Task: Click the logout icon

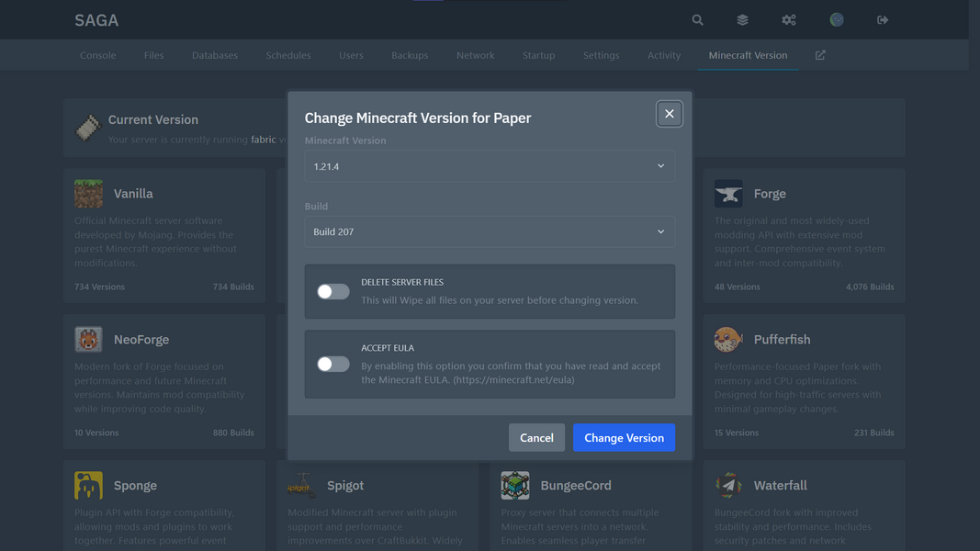Action: [x=883, y=20]
